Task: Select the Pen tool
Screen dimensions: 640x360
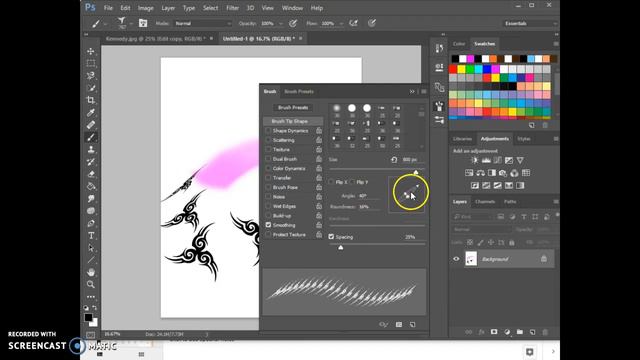Action: (x=91, y=223)
